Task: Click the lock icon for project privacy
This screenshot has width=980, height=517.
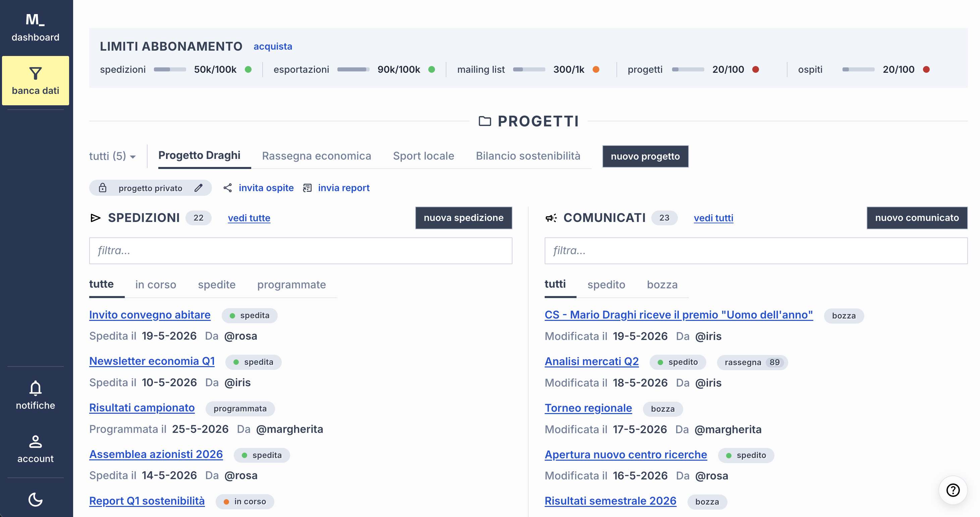Action: [x=103, y=187]
